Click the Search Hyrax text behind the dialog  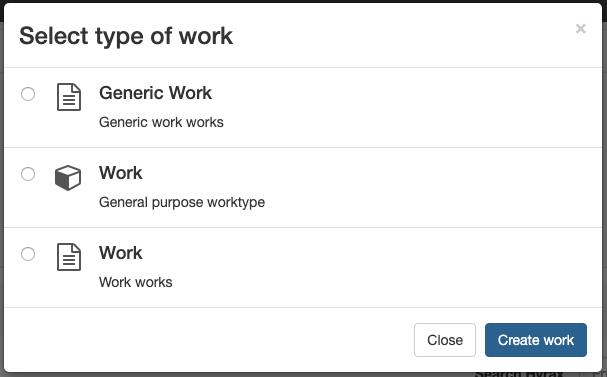pos(519,374)
